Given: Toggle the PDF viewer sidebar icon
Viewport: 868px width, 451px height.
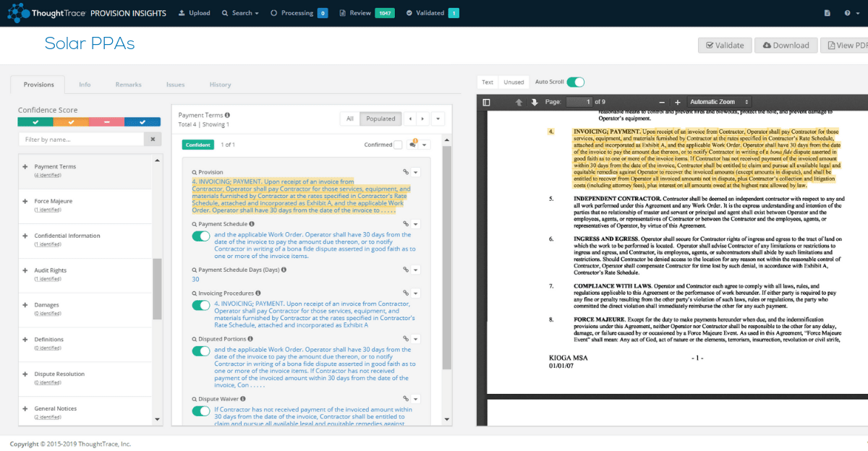Looking at the screenshot, I should coord(486,102).
